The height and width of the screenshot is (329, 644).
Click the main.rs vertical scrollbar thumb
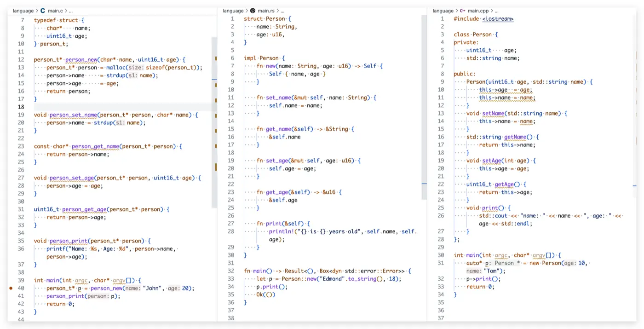coord(424,107)
